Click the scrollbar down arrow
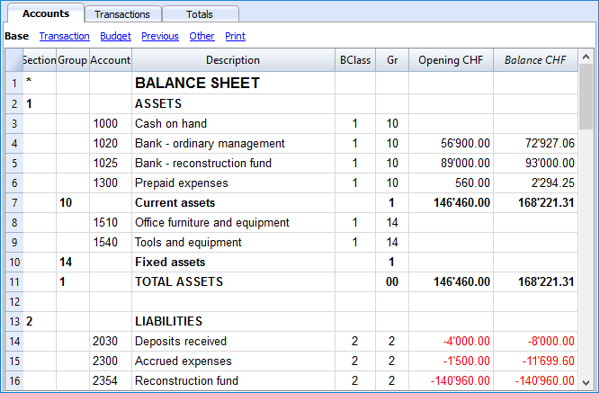 tap(586, 382)
